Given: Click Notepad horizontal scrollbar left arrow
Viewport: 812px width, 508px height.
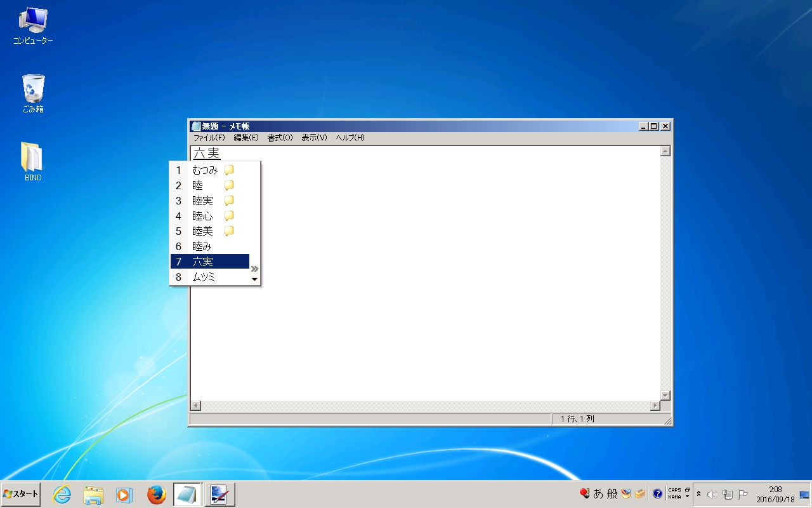Looking at the screenshot, I should [196, 406].
